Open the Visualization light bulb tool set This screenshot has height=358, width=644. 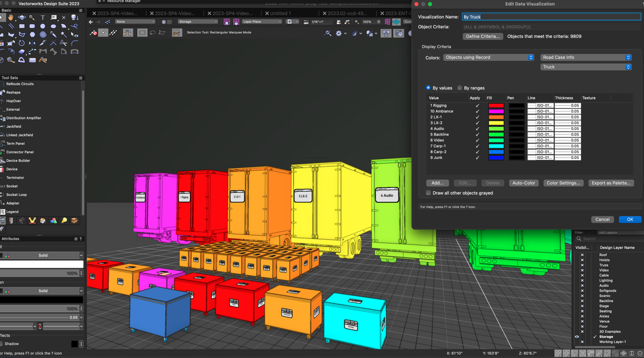[x=64, y=221]
